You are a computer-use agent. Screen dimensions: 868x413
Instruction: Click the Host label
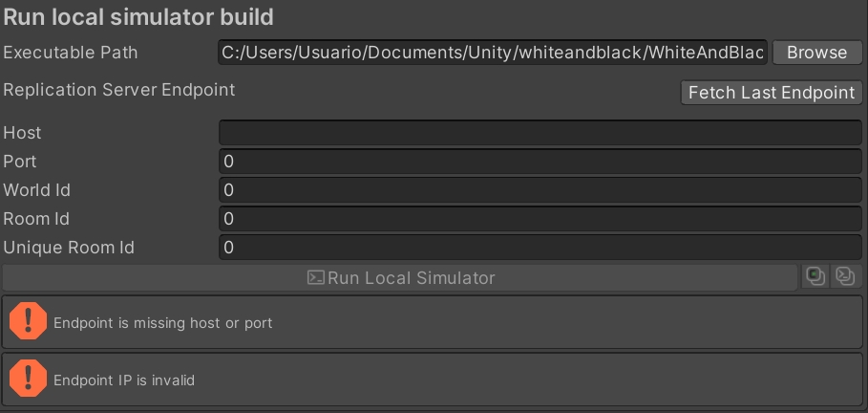click(23, 133)
